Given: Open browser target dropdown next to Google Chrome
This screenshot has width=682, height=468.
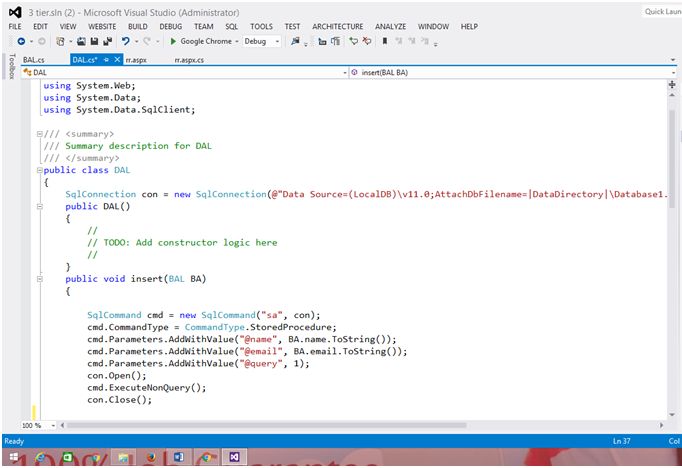Looking at the screenshot, I should click(x=237, y=41).
